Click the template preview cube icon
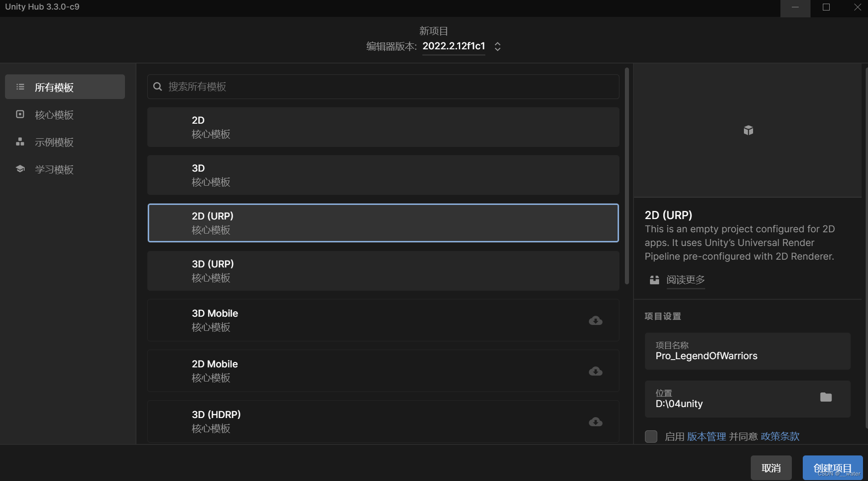The height and width of the screenshot is (481, 868). tap(748, 131)
